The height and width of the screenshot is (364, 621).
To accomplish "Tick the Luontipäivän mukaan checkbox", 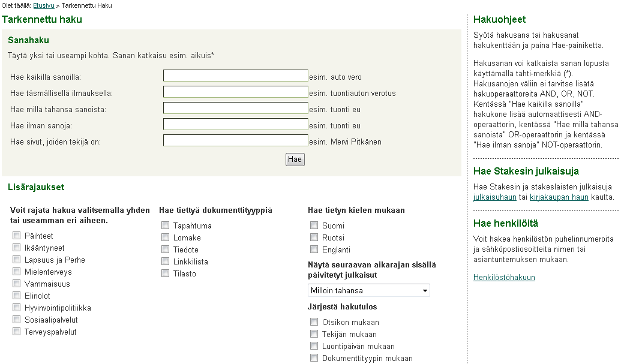I will tap(314, 346).
